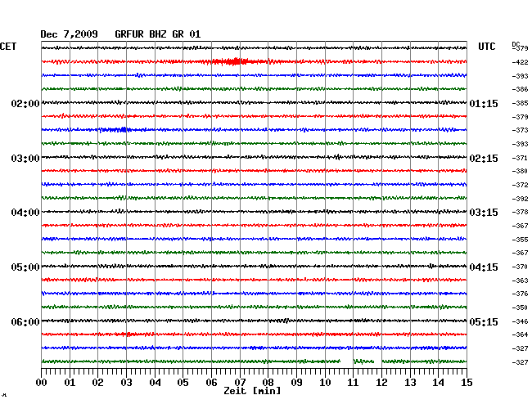The width and height of the screenshot is (532, 404).
Task: Click the DC offset value '-385'
Action: click(520, 103)
